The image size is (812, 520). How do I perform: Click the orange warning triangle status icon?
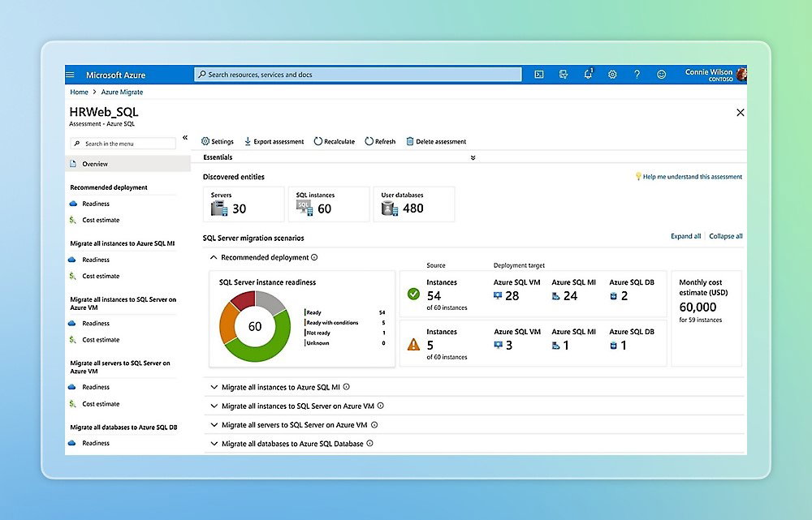(x=413, y=344)
